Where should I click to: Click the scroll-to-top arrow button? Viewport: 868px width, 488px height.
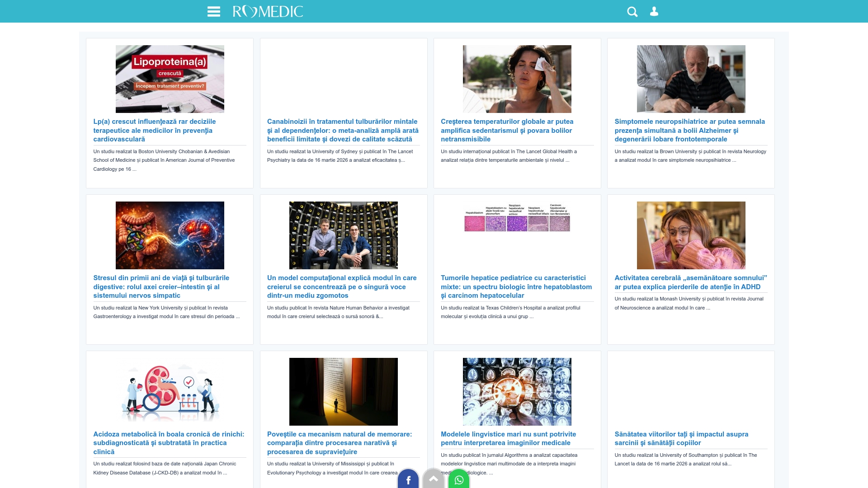(434, 479)
